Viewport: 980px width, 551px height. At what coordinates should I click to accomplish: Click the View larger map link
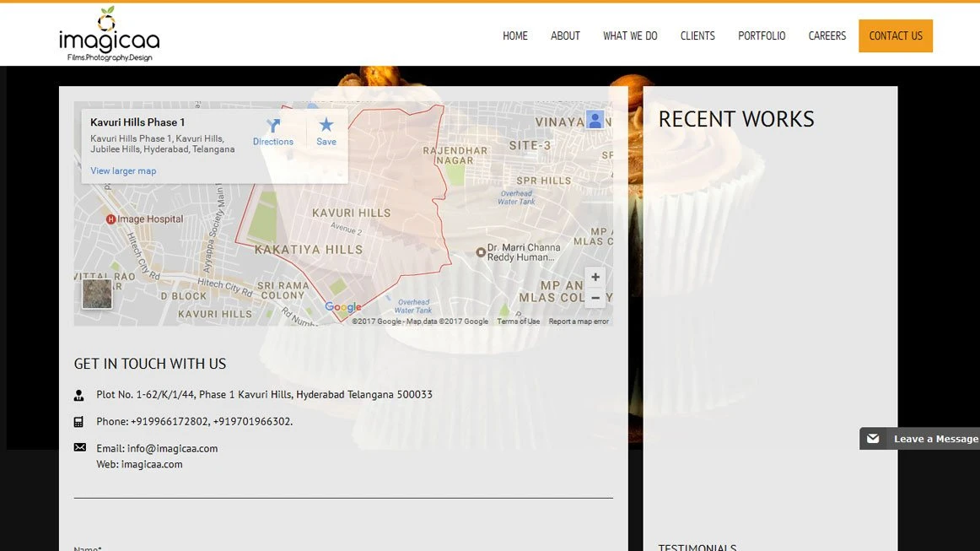coord(123,171)
